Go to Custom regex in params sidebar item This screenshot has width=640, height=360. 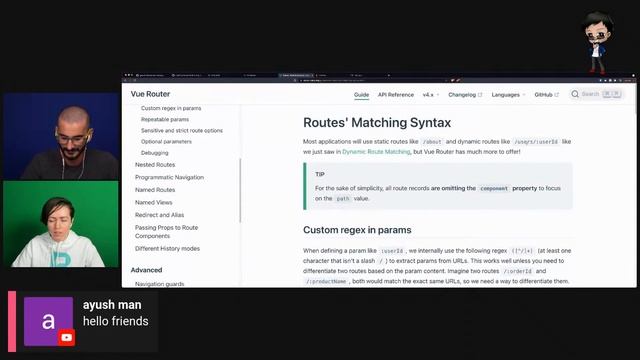tap(171, 108)
